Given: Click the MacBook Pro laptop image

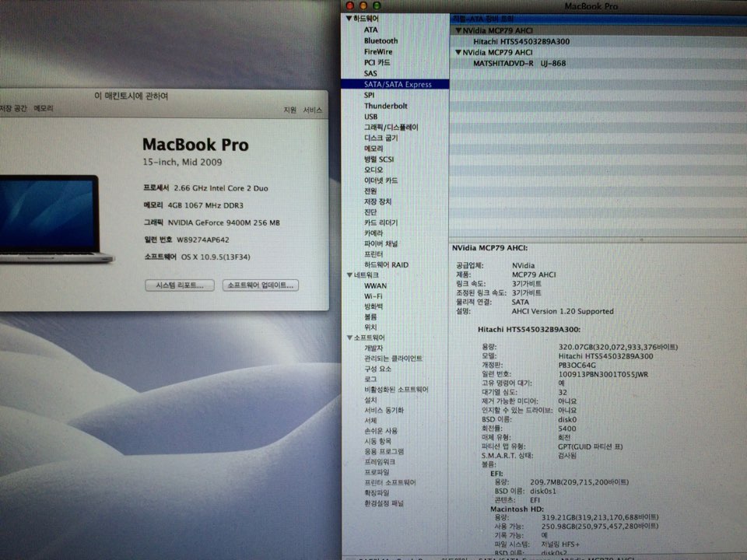Looking at the screenshot, I should (x=51, y=219).
